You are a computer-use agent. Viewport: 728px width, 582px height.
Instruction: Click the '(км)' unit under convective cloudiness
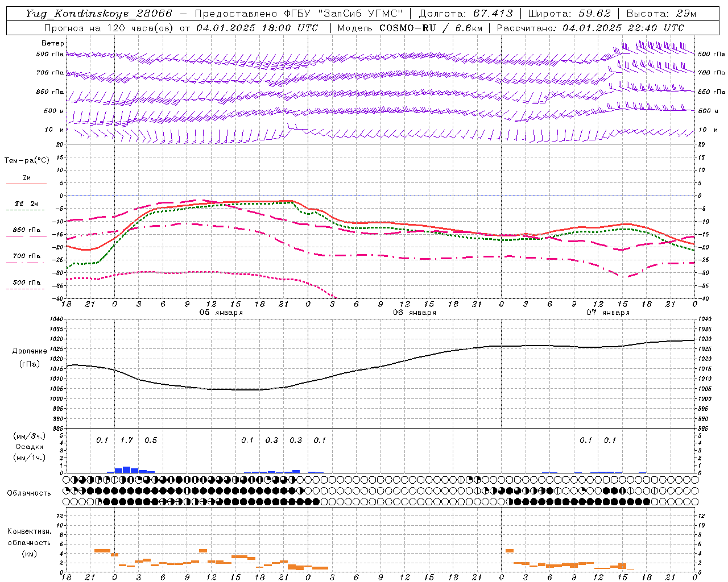29,554
